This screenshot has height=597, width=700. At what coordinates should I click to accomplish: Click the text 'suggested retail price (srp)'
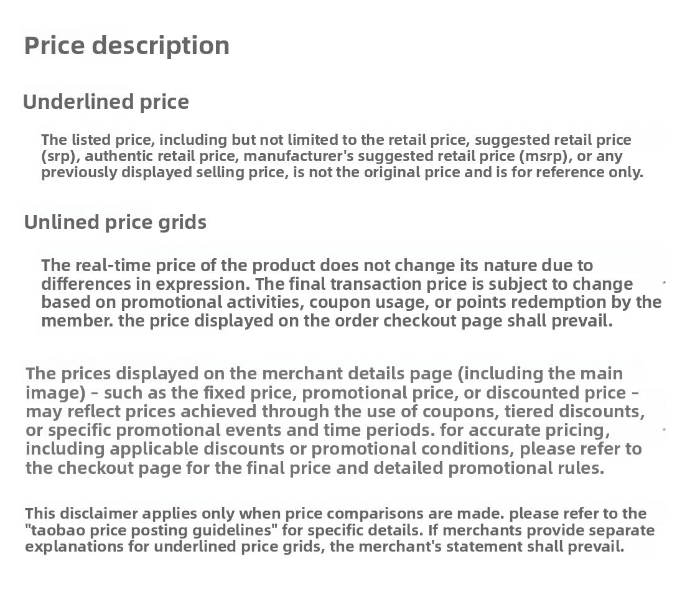pyautogui.click(x=336, y=147)
